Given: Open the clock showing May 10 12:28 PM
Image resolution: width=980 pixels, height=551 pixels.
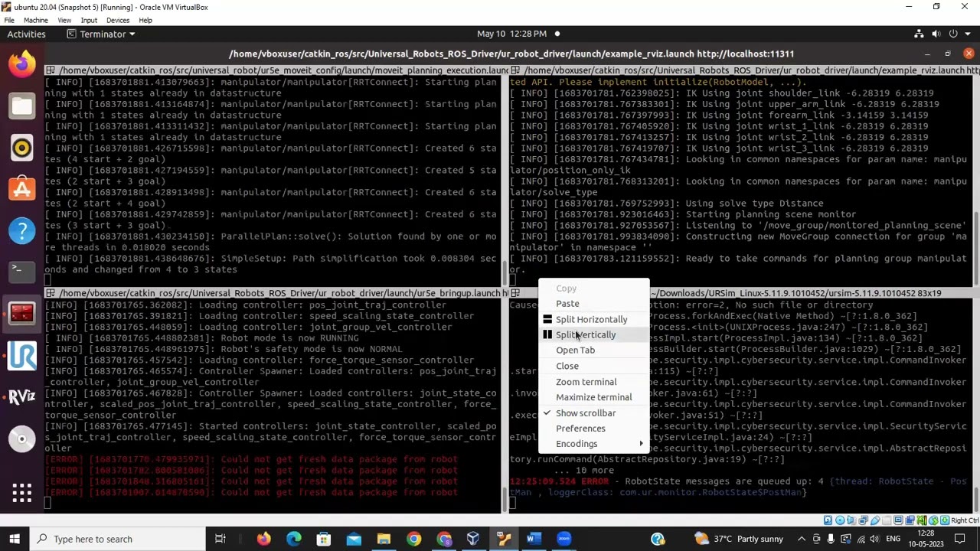Looking at the screenshot, I should point(512,34).
